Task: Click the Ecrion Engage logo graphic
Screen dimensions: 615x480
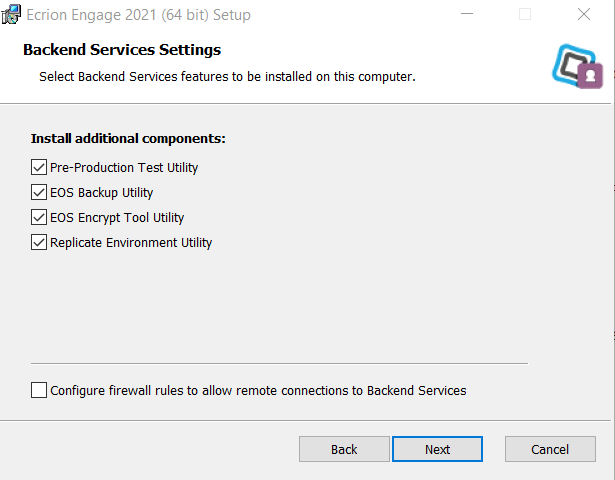Action: 577,66
